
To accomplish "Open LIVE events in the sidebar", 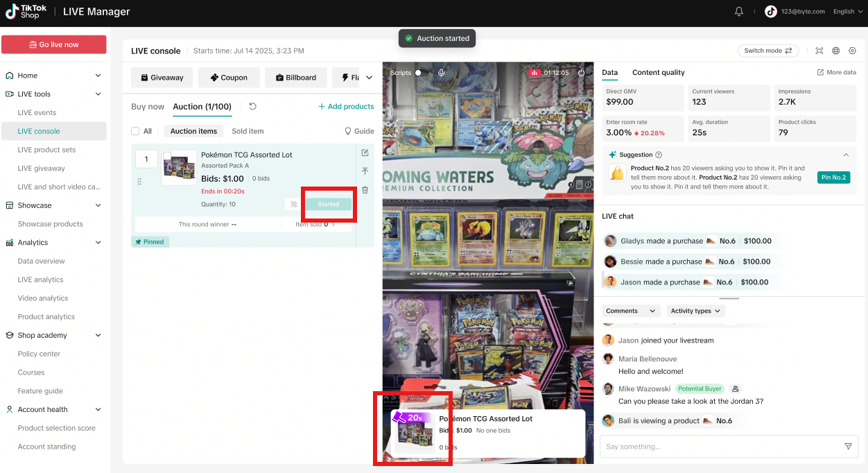I will tap(37, 112).
